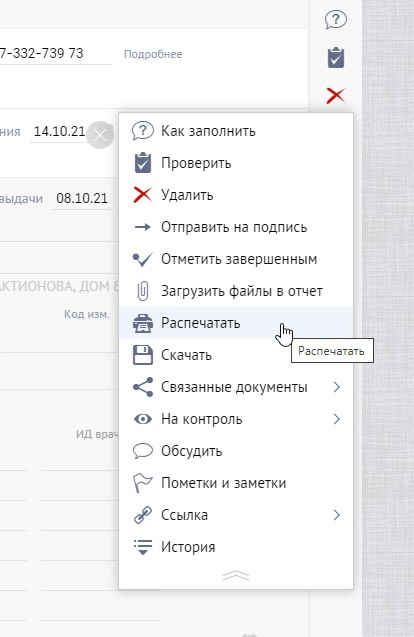
Task: Expand Ссылка submenu chevron
Action: point(336,515)
